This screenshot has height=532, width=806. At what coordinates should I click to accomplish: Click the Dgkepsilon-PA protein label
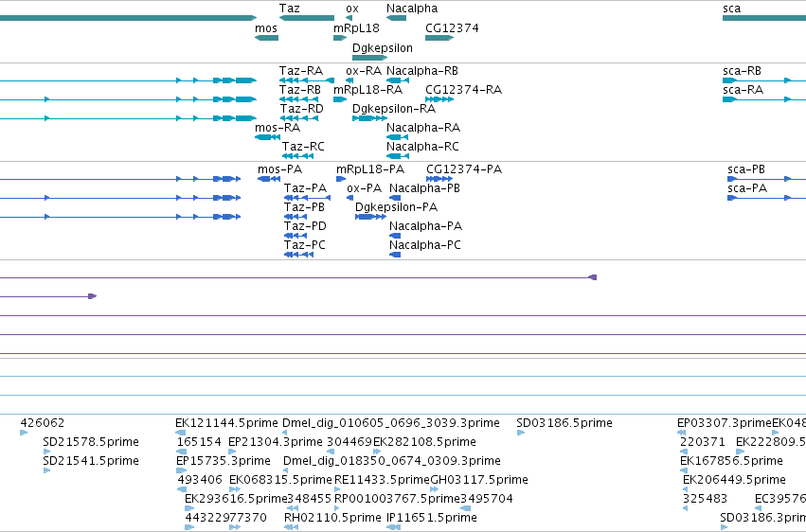(396, 207)
